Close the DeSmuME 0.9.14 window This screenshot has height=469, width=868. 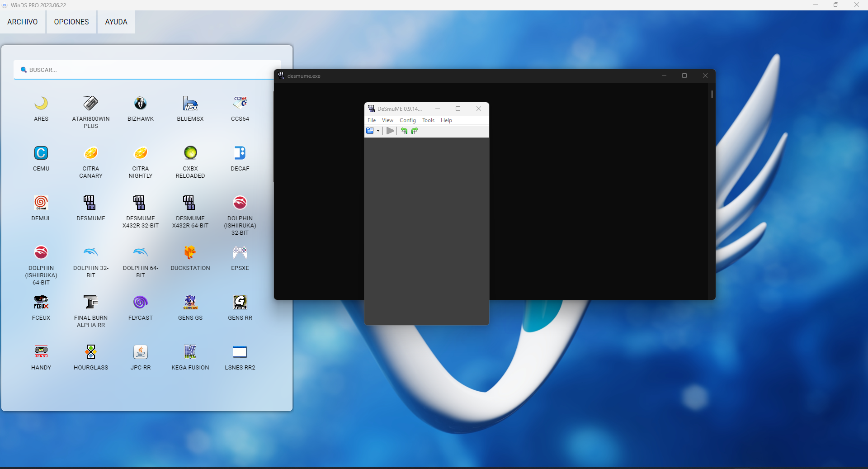click(x=479, y=109)
